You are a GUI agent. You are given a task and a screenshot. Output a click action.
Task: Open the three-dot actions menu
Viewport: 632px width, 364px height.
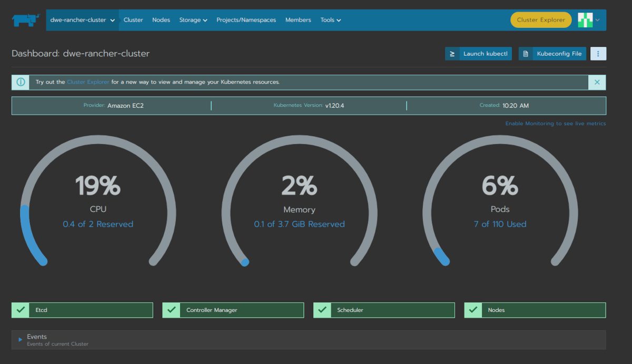598,54
